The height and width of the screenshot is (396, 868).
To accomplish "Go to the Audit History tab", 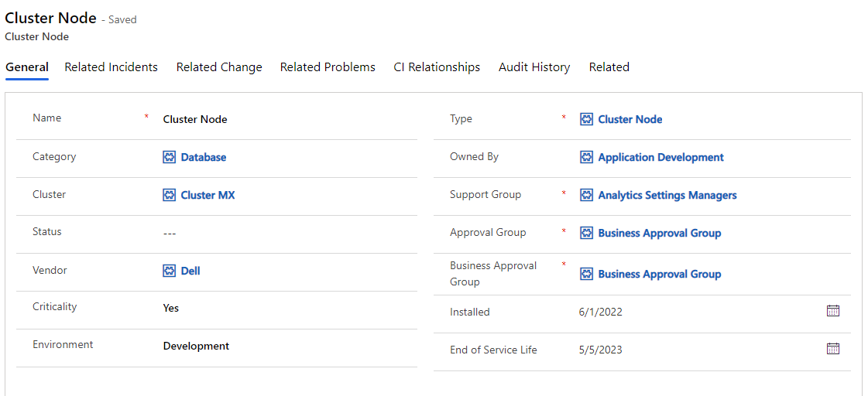I will pos(534,67).
